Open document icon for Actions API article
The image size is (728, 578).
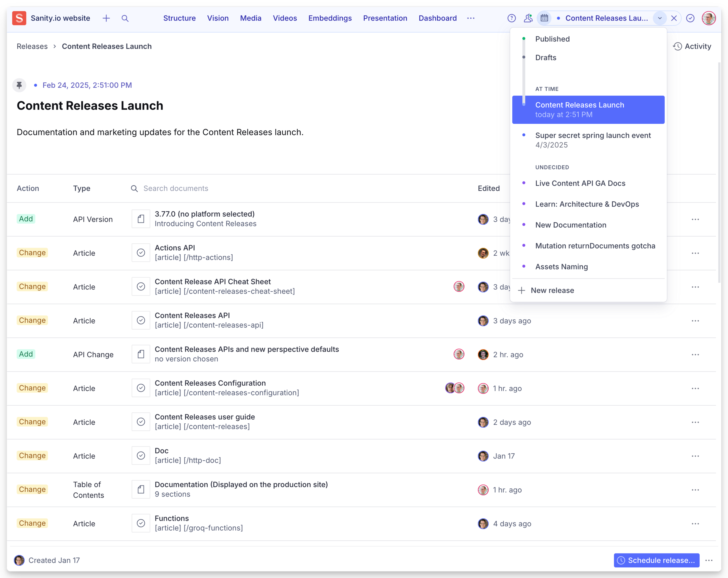(x=141, y=253)
